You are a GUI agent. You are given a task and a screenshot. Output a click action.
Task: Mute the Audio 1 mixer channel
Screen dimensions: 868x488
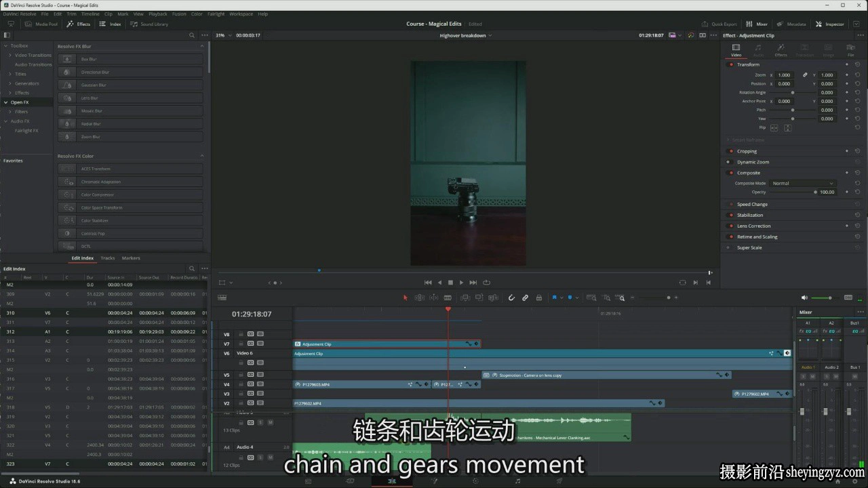click(812, 376)
